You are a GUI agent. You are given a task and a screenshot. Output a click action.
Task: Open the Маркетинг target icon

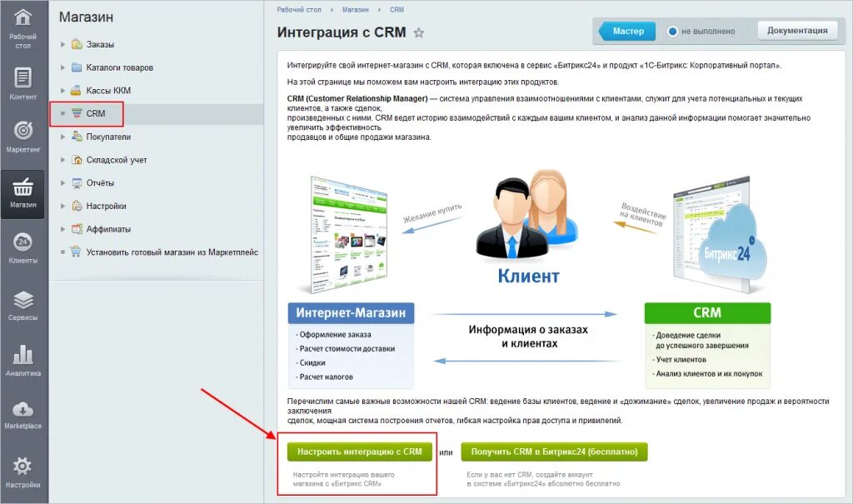(x=22, y=131)
